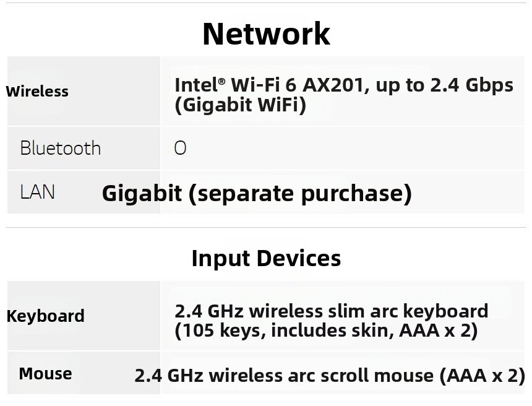Click the O value for Bluetooth
Screen dimensions: 532x406
pos(180,149)
